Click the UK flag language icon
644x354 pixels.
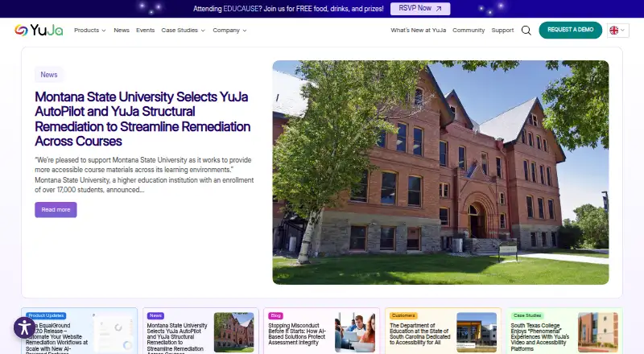[613, 31]
